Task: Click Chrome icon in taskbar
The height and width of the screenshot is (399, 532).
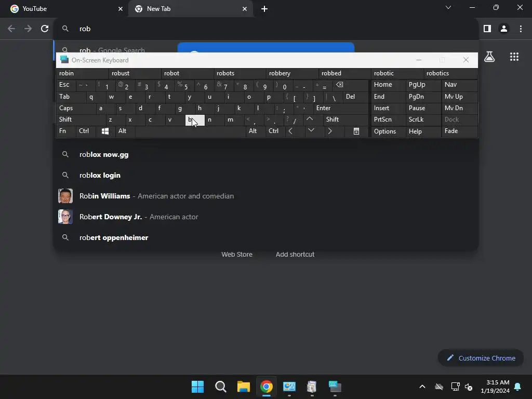Action: (x=267, y=387)
